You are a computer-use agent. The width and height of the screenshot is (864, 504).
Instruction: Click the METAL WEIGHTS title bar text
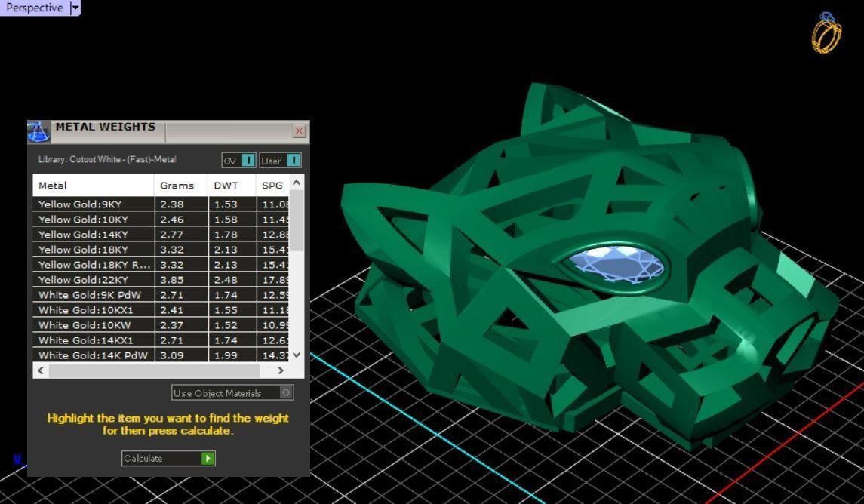(105, 127)
